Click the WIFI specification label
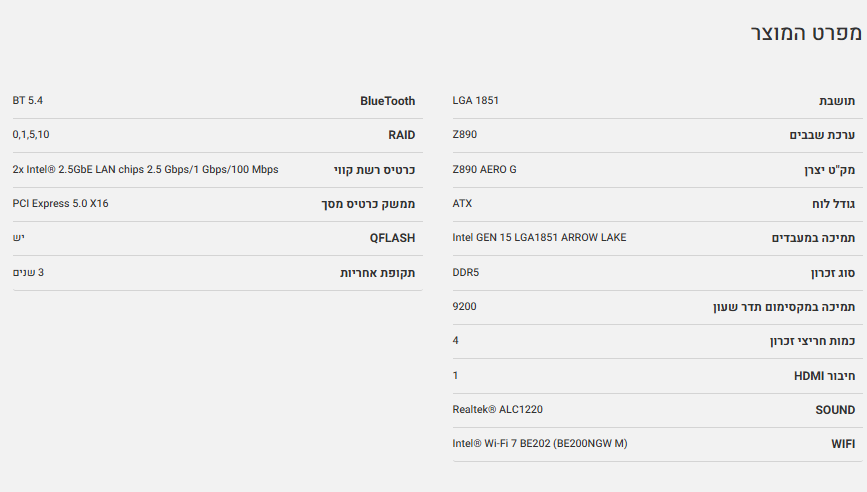This screenshot has width=867, height=492. tap(842, 444)
